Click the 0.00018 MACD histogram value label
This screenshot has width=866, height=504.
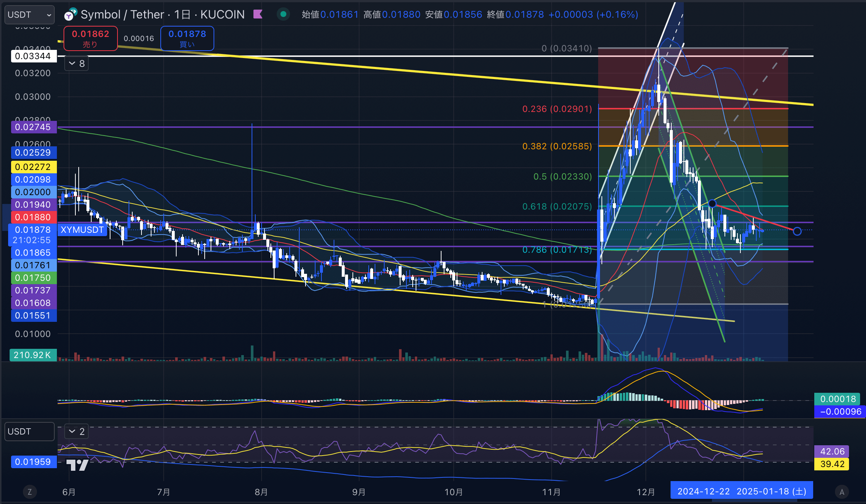coord(838,399)
